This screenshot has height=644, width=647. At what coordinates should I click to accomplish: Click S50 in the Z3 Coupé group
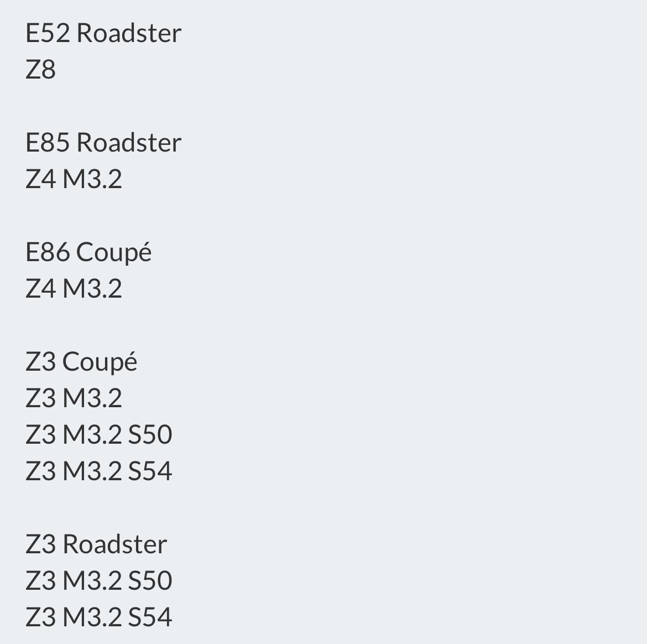150,435
